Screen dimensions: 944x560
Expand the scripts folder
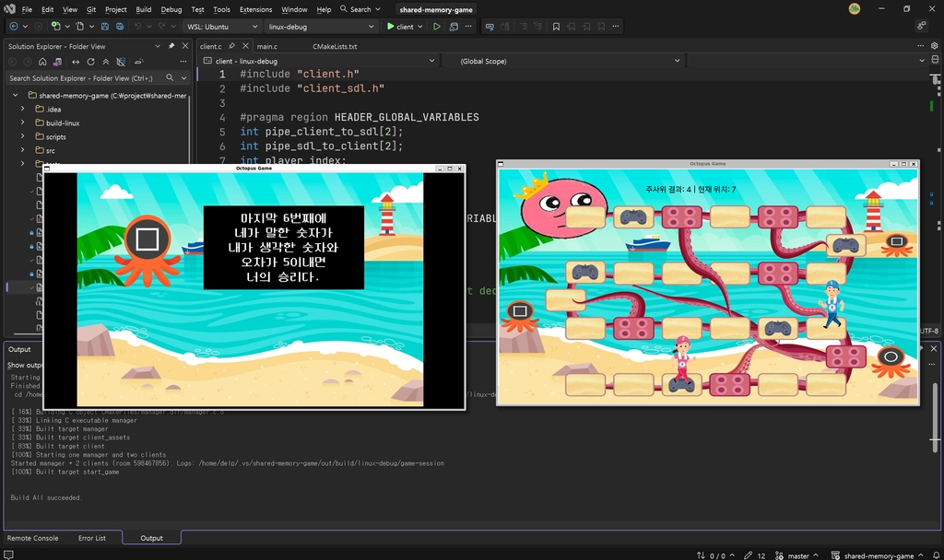[x=23, y=136]
